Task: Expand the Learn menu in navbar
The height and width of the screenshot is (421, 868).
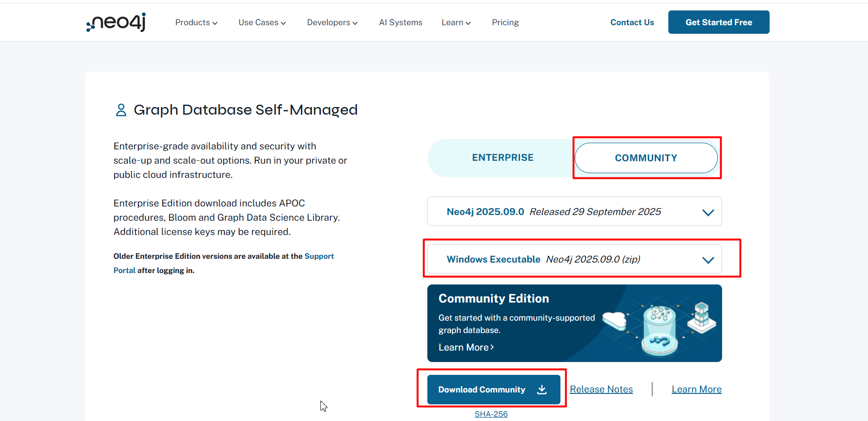Action: click(455, 22)
